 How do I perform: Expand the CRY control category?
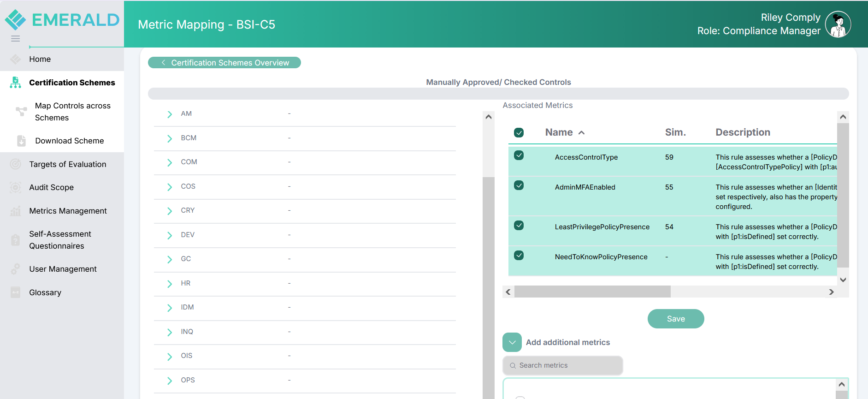click(x=170, y=211)
